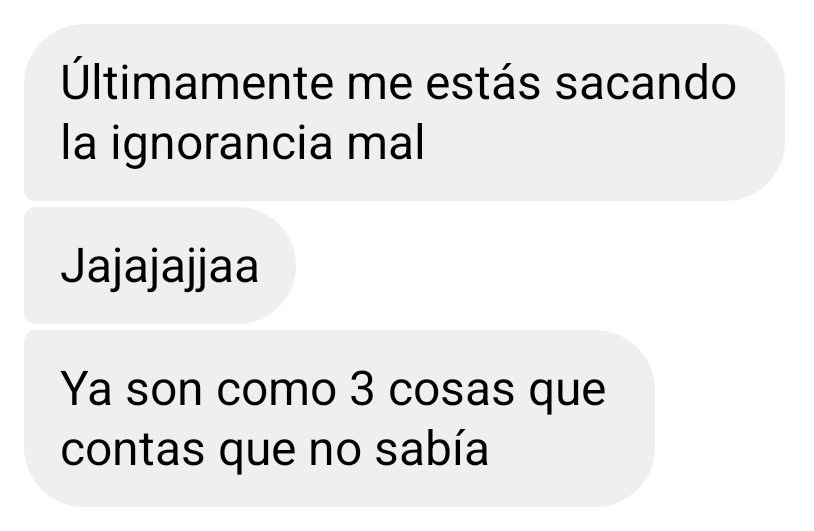Tap the 'Jajajajjaa' message bubble
The height and width of the screenshot is (531, 814).
tap(160, 265)
